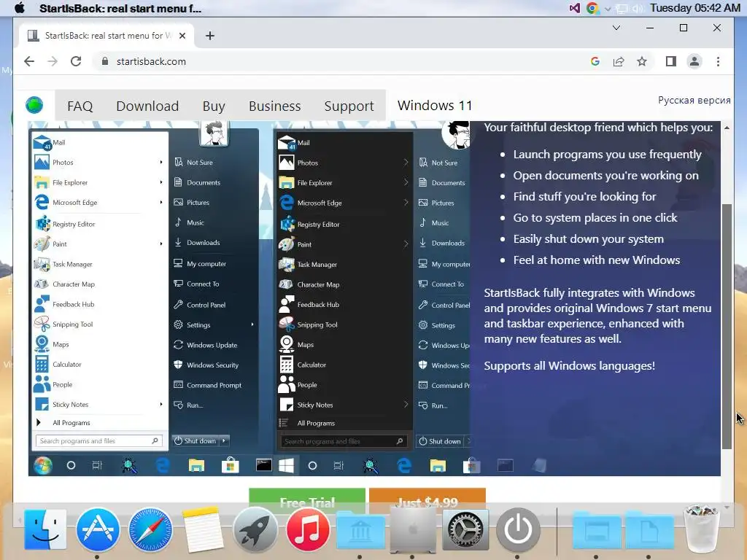Screen dimensions: 747x560
Task: Open App Store from the dock
Action: pyautogui.click(x=97, y=529)
